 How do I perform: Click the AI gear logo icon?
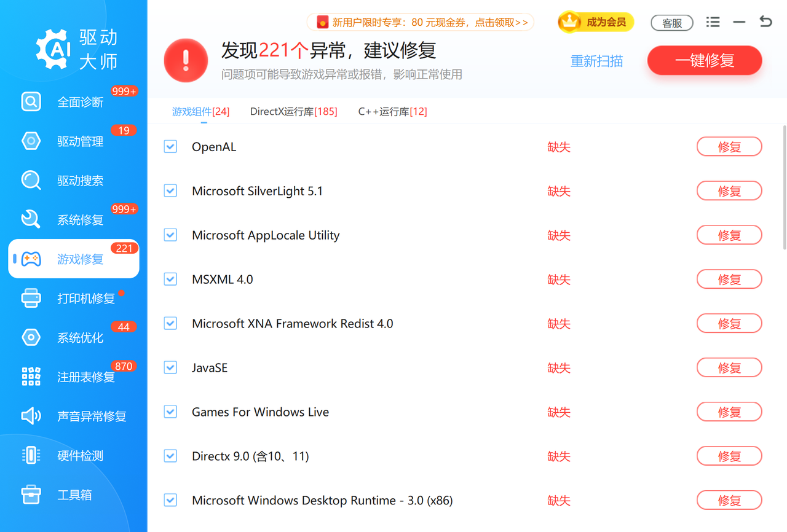click(53, 49)
